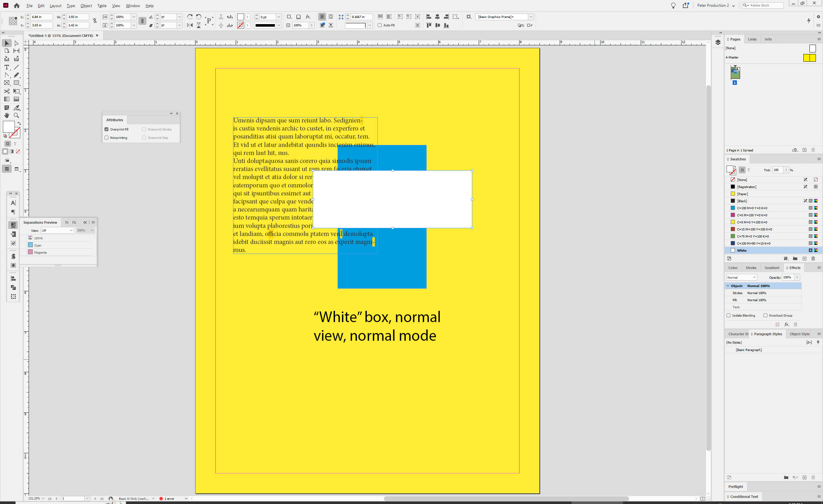Select the Rectangle Frame tool

pyautogui.click(x=7, y=83)
